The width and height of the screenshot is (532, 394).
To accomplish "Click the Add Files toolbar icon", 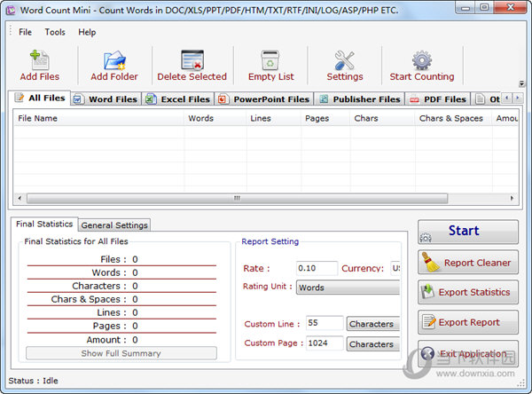I will [x=40, y=60].
